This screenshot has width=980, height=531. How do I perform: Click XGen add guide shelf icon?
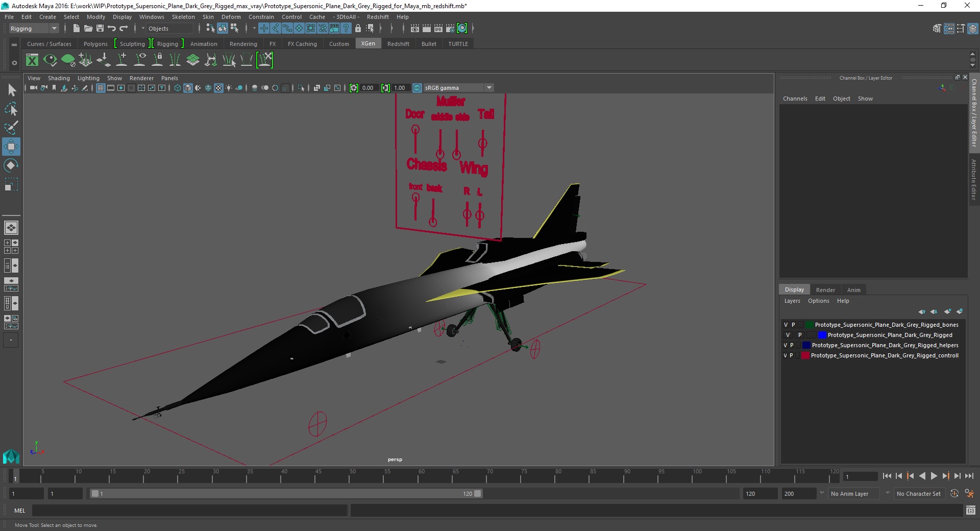click(121, 60)
